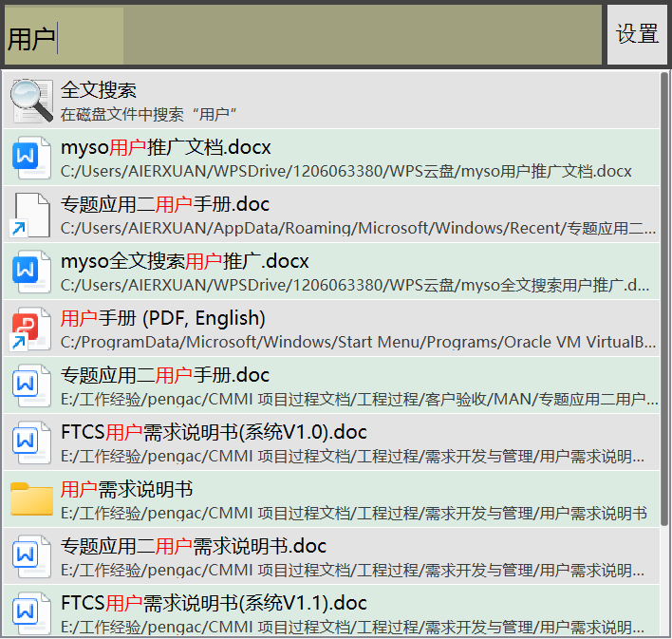Open the 用户需求说明书 folder result title
672x639 pixels.
coord(126,489)
